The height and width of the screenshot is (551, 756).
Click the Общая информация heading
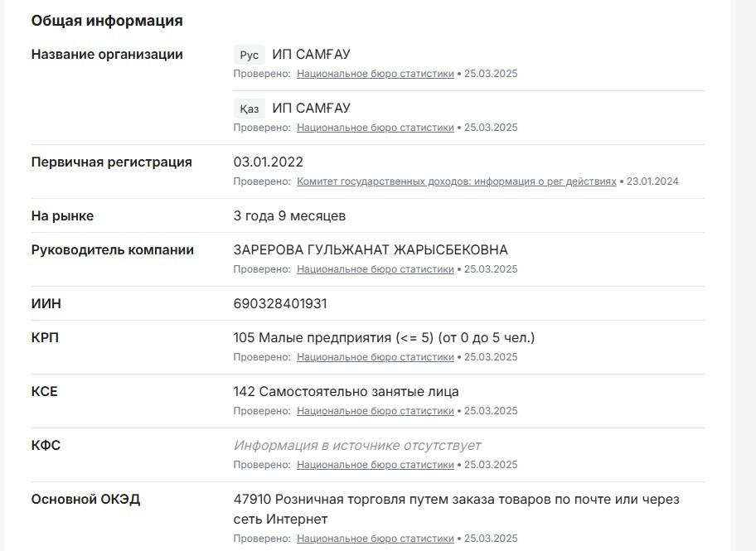pyautogui.click(x=107, y=21)
